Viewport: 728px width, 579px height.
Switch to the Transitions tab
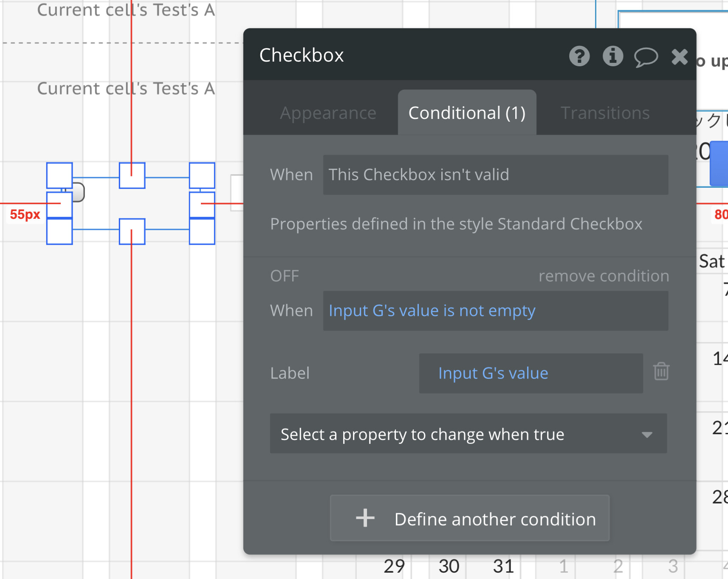605,113
